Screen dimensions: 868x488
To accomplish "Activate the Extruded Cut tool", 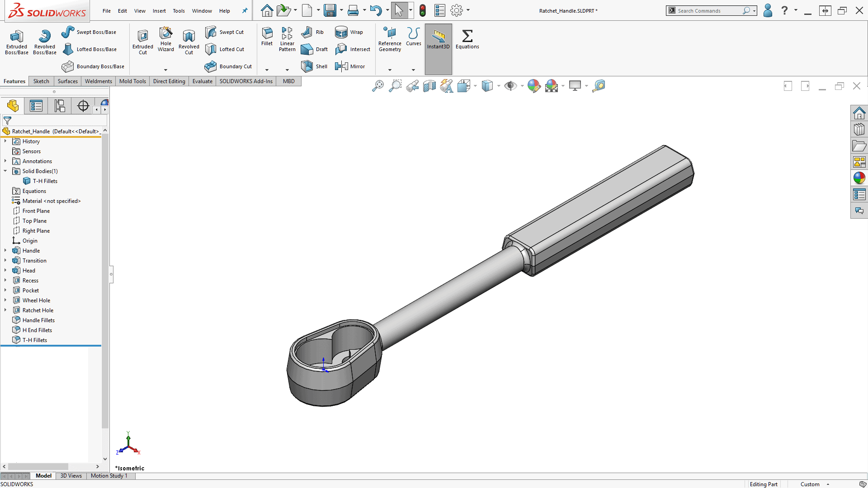I will (x=143, y=42).
